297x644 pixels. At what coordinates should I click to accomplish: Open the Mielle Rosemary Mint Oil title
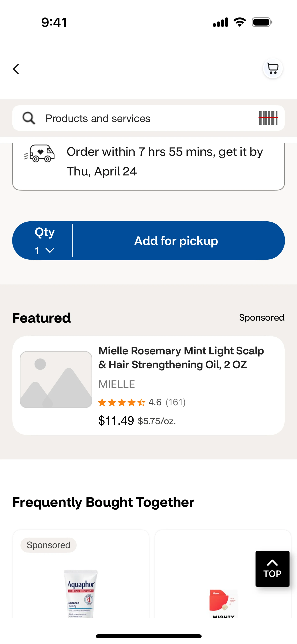(181, 358)
